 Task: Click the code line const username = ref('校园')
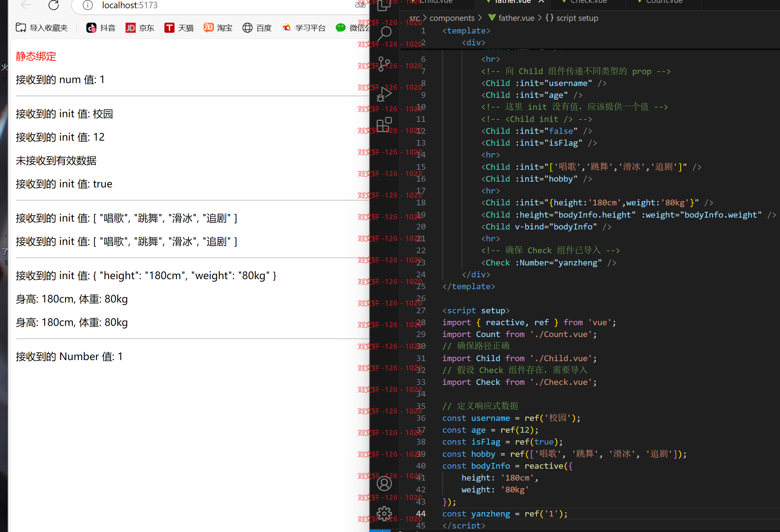[x=511, y=418]
